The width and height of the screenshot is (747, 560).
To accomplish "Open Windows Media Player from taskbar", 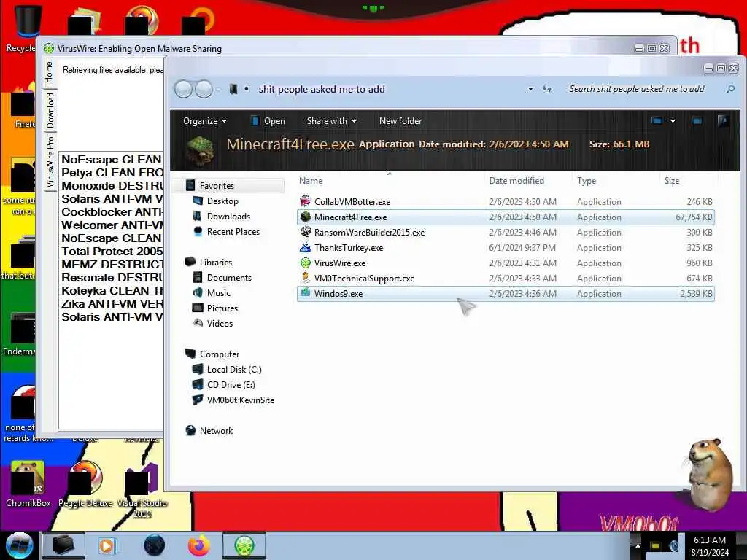I will coord(107,545).
